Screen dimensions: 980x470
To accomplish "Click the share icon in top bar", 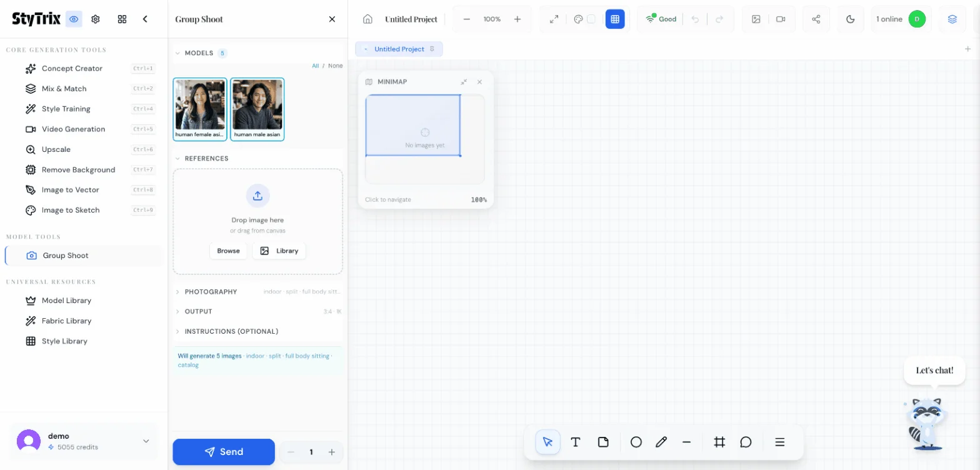I will coord(816,19).
